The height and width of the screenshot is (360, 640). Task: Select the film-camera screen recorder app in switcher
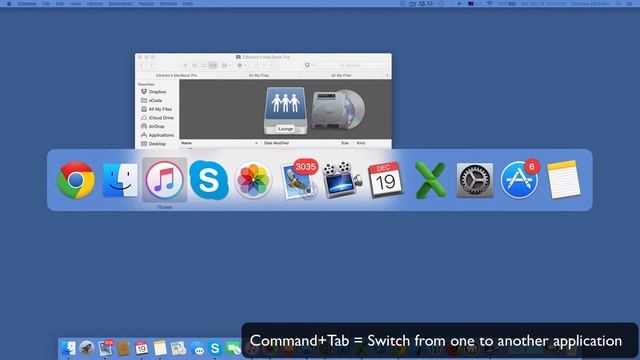point(342,180)
